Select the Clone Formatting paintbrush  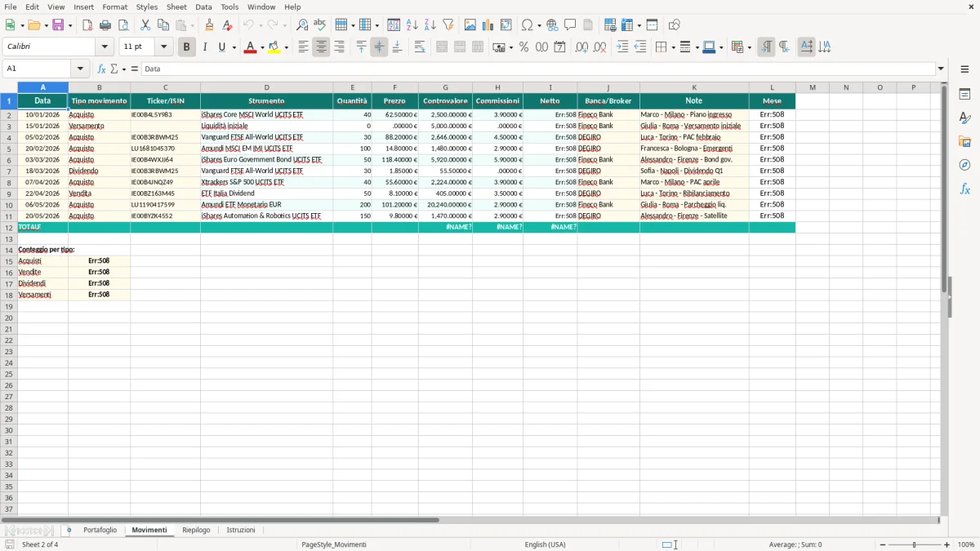pyautogui.click(x=209, y=25)
